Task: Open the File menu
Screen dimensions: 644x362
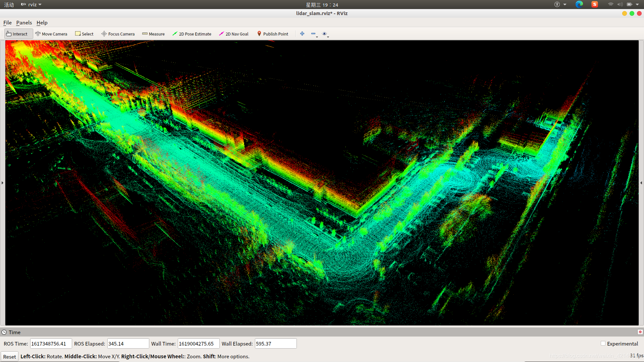Action: 7,22
